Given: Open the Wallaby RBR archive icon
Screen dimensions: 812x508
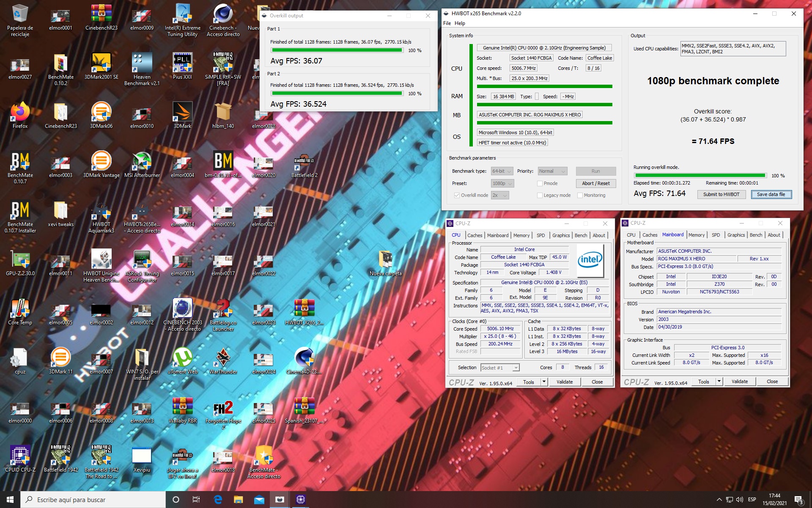Looking at the screenshot, I should pyautogui.click(x=183, y=410).
